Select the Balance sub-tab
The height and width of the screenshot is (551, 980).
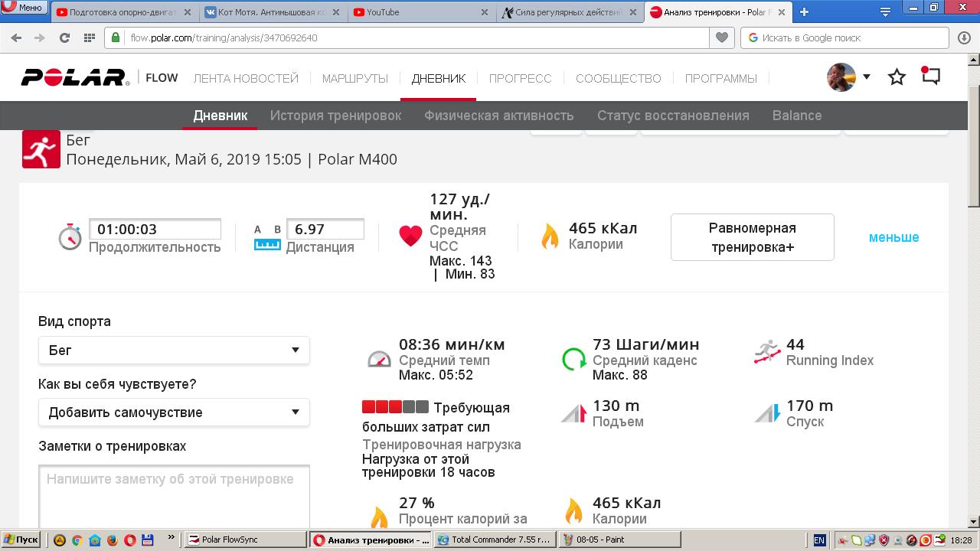point(797,116)
